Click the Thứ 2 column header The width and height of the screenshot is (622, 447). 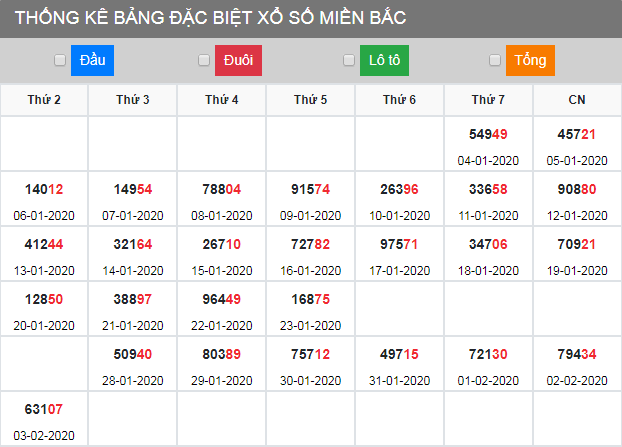pos(44,100)
